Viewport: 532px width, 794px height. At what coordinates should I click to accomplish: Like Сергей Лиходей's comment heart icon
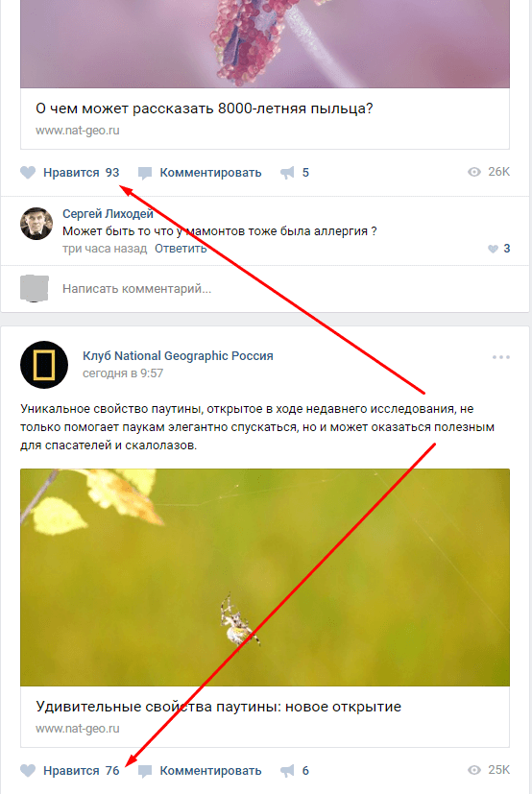click(493, 249)
